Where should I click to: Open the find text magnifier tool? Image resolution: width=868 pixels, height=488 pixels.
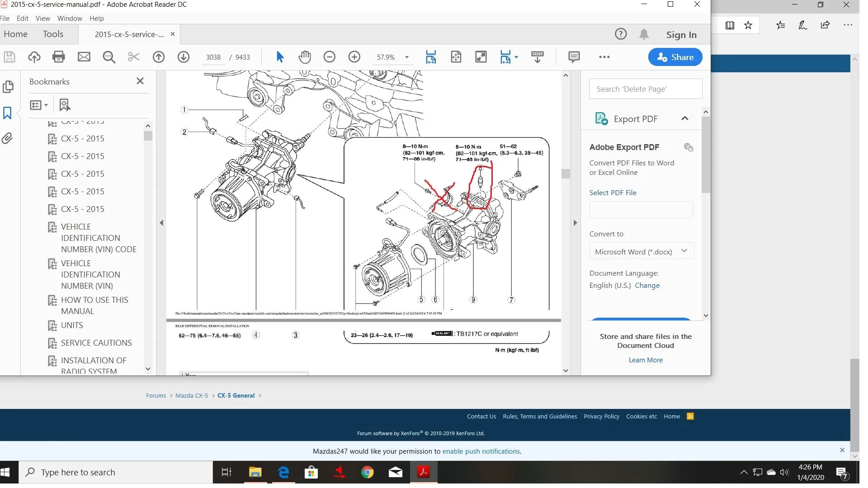pos(109,57)
